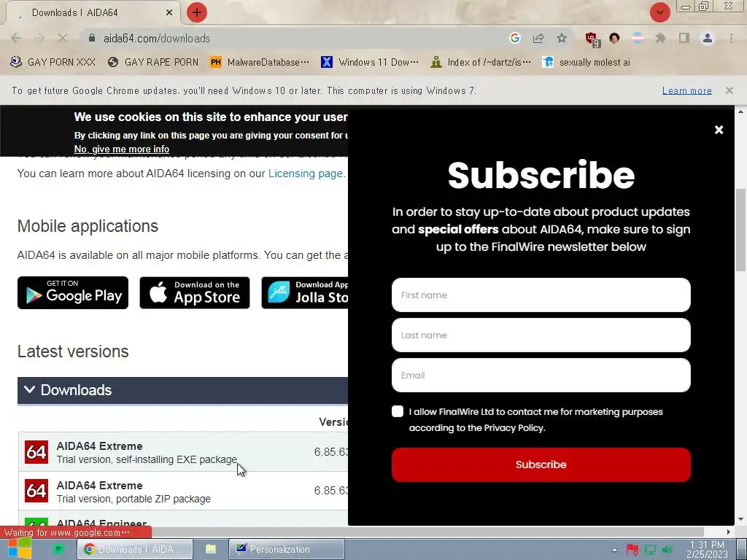Open the green app icon on the taskbar
Screen dimensions: 747x560
[58, 549]
